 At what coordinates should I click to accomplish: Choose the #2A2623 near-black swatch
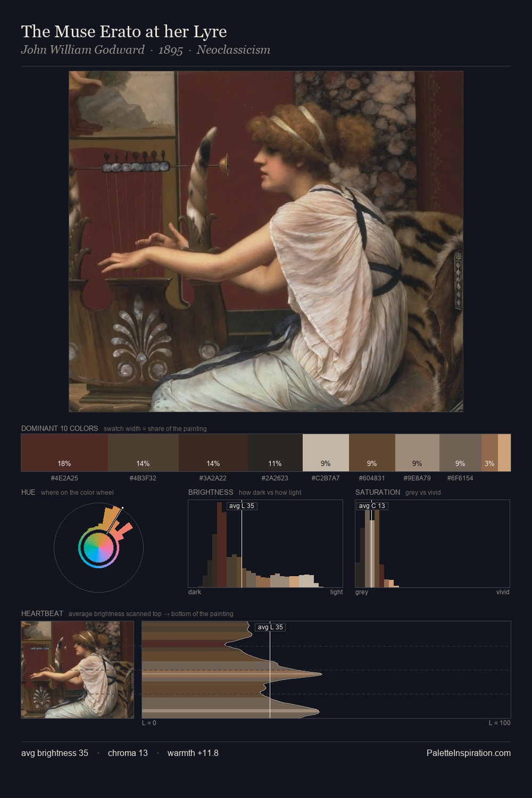[275, 453]
